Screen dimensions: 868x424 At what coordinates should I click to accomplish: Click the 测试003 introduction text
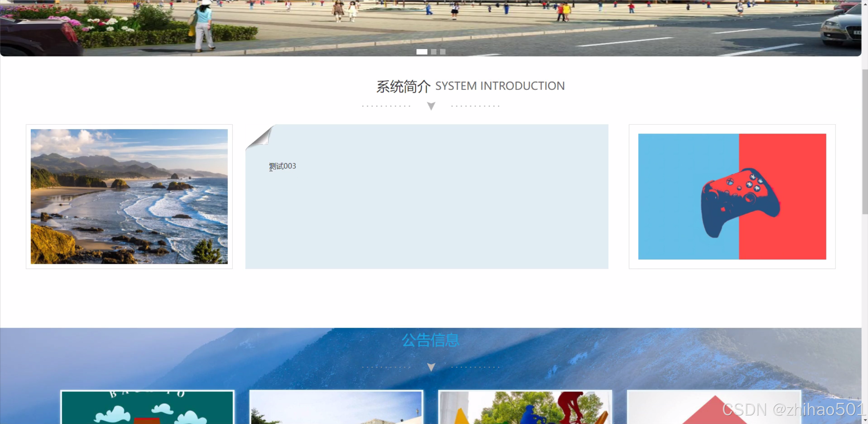283,166
